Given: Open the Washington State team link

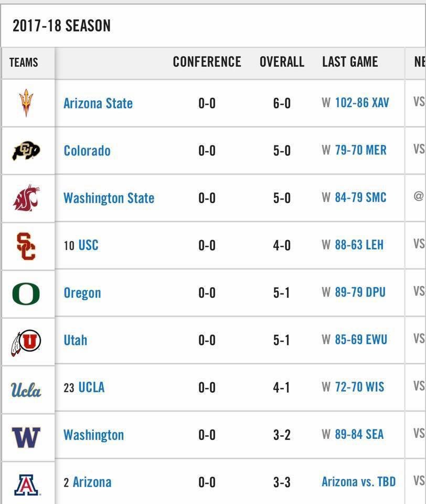Looking at the screenshot, I should (x=109, y=198).
